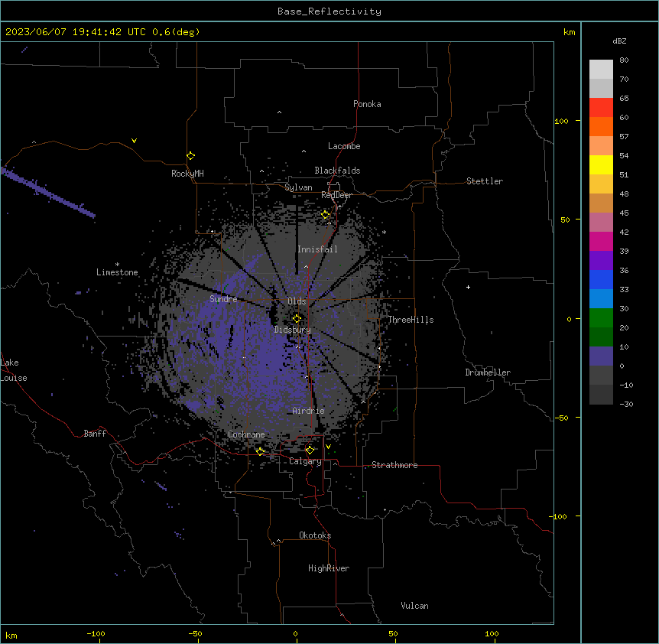Click the dBZ legend heading

click(x=619, y=41)
